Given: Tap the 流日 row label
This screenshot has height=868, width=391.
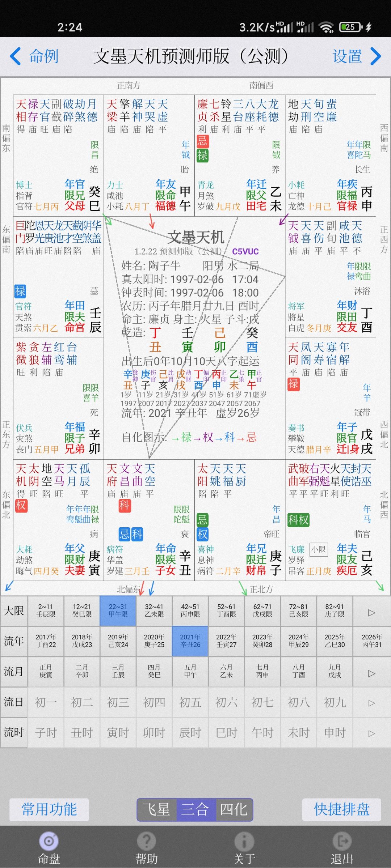Looking at the screenshot, I should pyautogui.click(x=14, y=702).
